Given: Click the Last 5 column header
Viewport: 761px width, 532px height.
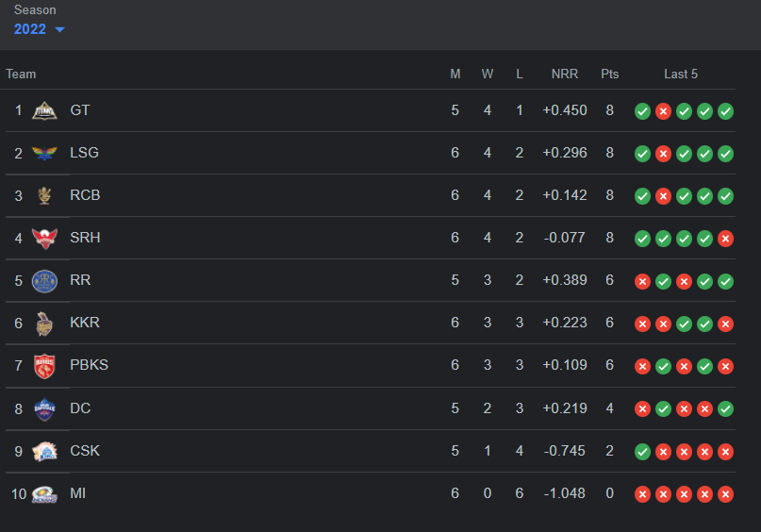Looking at the screenshot, I should pos(681,74).
